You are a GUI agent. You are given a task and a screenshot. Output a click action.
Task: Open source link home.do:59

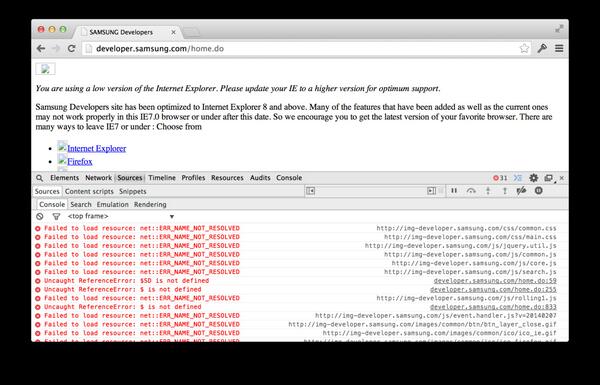495,281
